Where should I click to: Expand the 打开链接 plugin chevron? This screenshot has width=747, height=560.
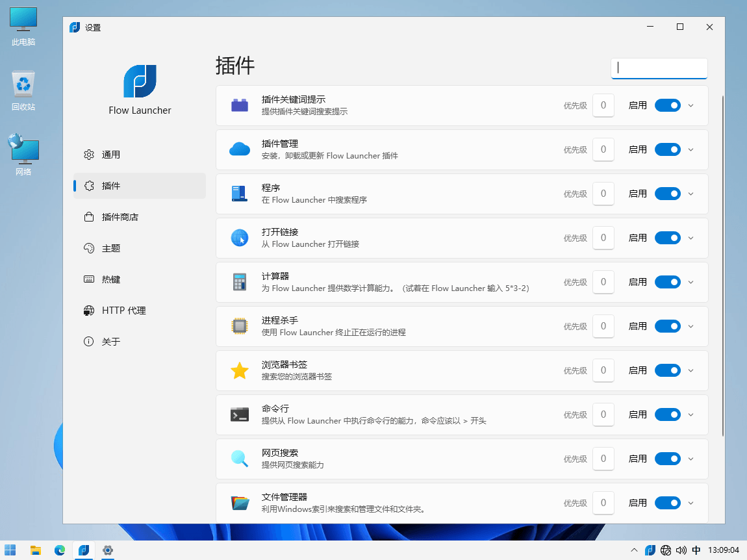690,238
